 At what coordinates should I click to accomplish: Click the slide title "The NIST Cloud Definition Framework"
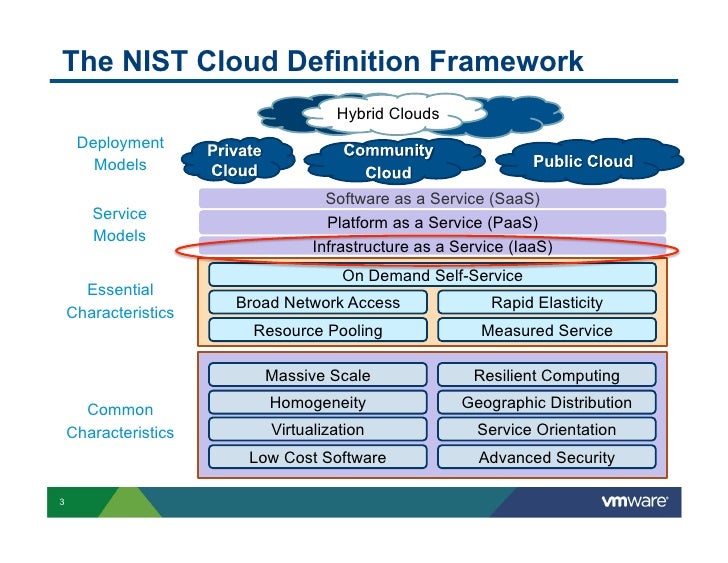point(323,61)
